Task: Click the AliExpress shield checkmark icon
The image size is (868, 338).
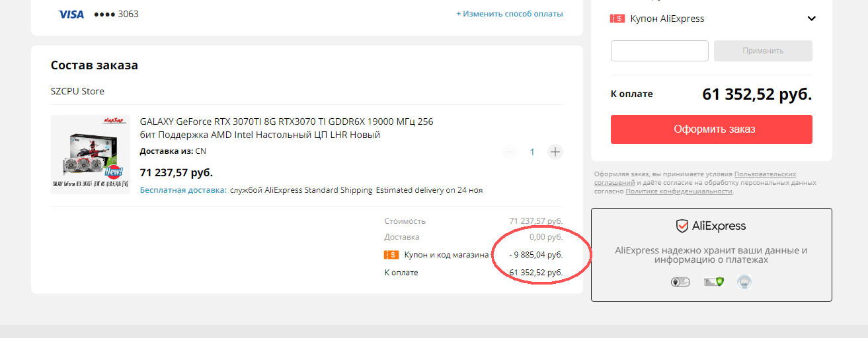Action: pos(682,226)
